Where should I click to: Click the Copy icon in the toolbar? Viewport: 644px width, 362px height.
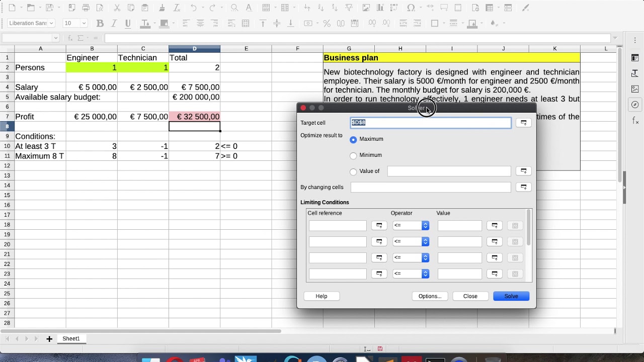tap(131, 8)
